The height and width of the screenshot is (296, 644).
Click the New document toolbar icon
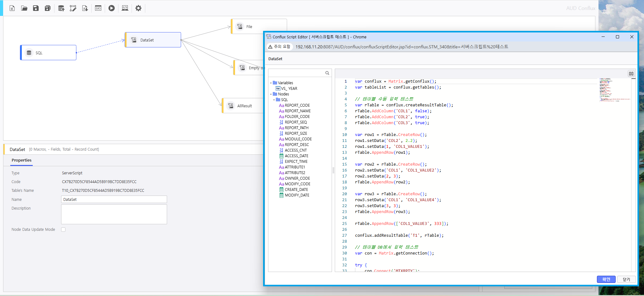pos(12,8)
